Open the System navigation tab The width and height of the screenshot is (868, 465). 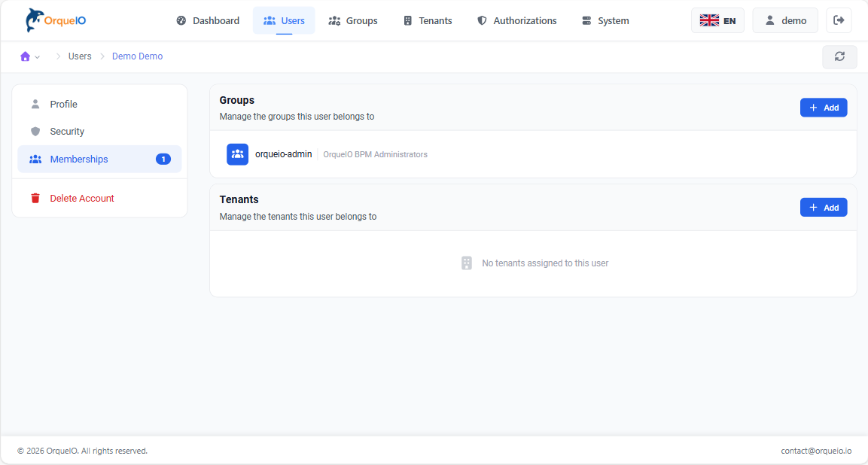pos(605,20)
